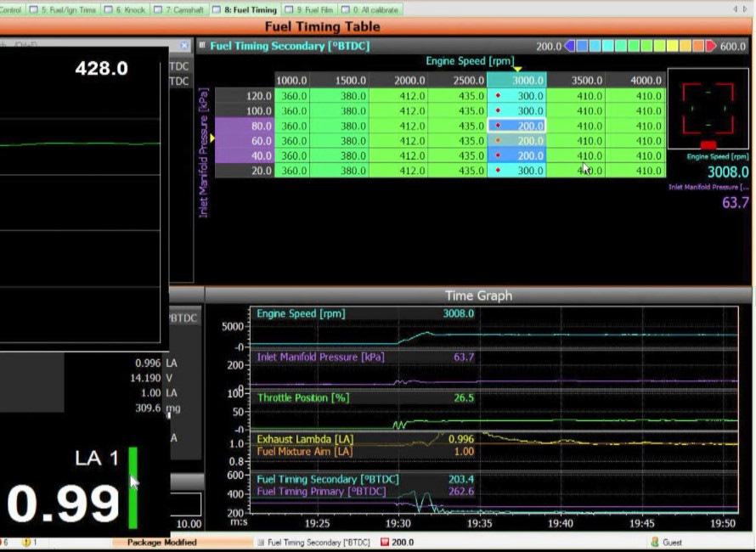
Task: Open the 9: Fuel Film tab
Action: 309,9
